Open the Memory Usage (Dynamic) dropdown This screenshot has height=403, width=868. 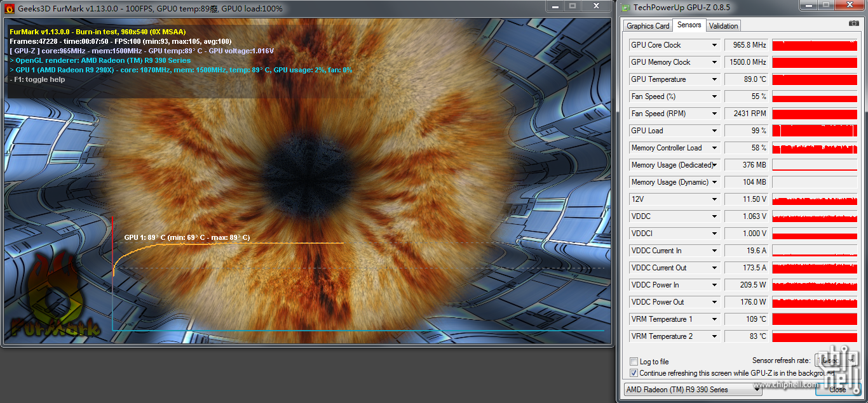point(714,182)
